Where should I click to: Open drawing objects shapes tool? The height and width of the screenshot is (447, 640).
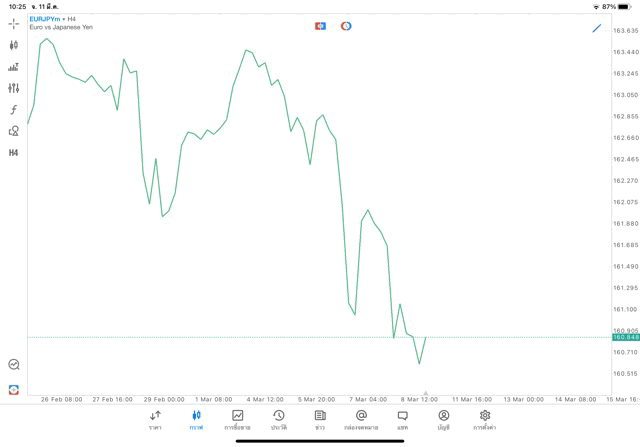(x=13, y=131)
